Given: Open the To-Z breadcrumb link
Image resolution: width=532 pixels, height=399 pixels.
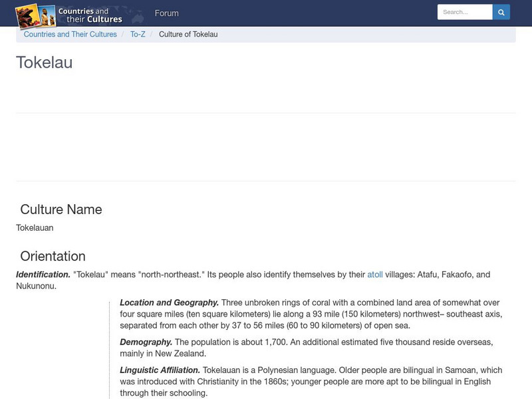Looking at the screenshot, I should click(138, 34).
